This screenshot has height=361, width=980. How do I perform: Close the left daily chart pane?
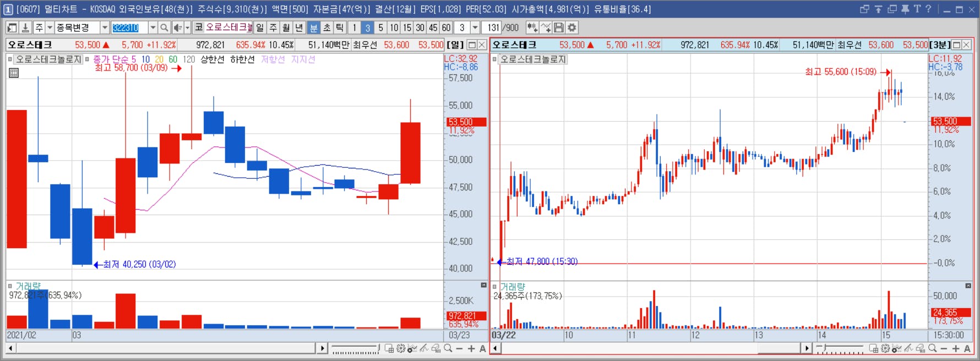pyautogui.click(x=482, y=45)
